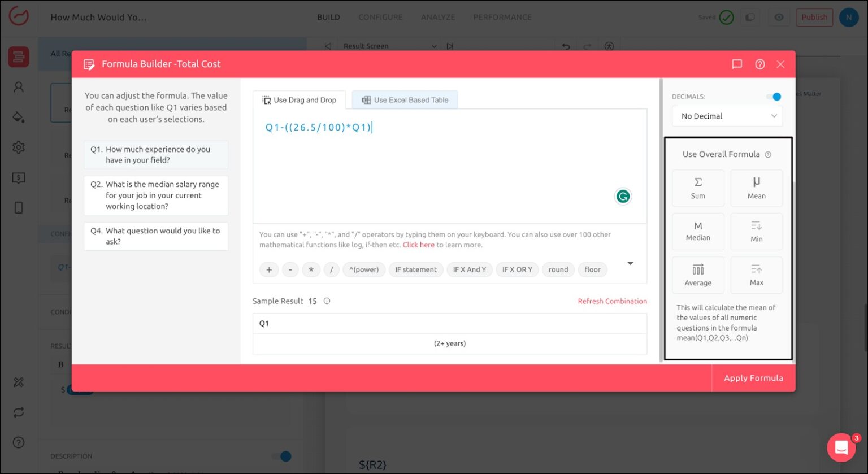Toggle the Decimals switch
The height and width of the screenshot is (474, 868).
coord(774,97)
